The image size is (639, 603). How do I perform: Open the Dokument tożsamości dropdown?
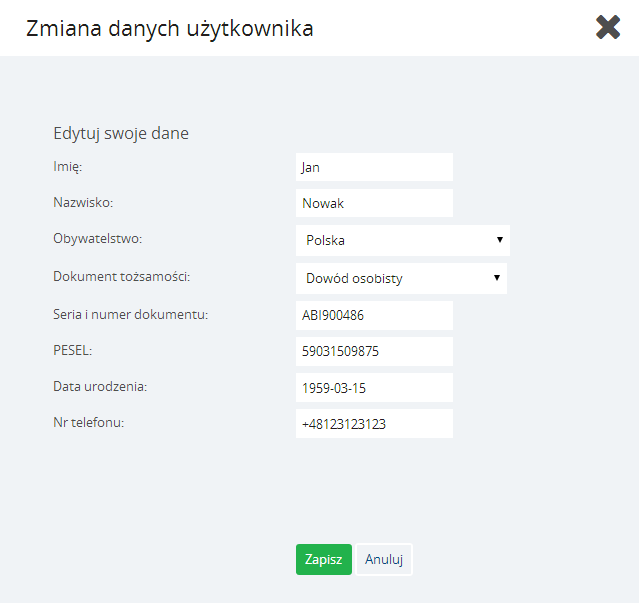(x=401, y=278)
